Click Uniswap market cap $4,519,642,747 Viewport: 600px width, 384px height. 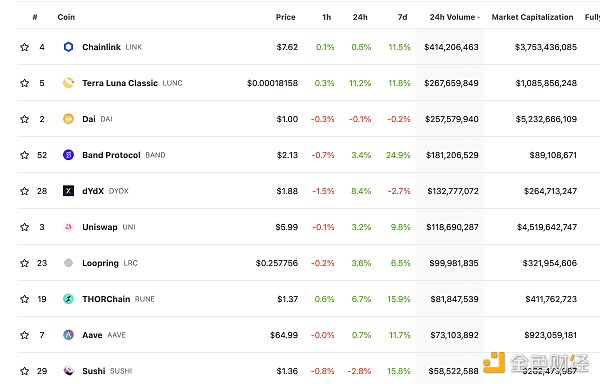pos(547,227)
